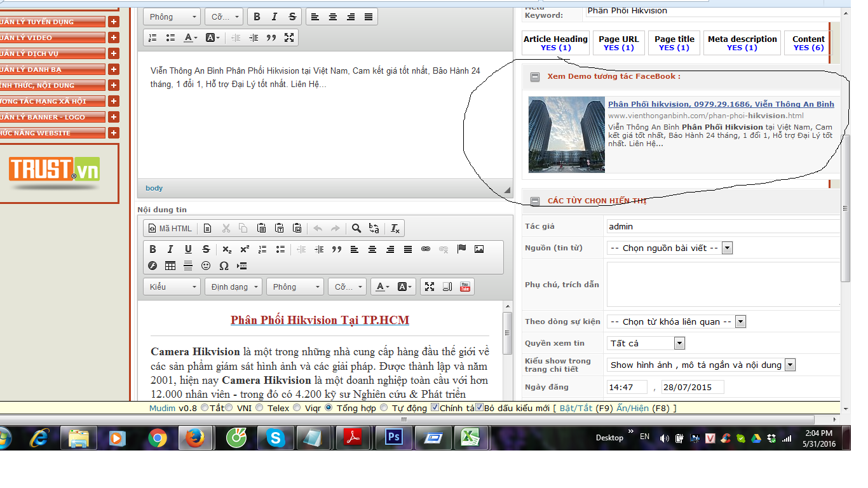The height and width of the screenshot is (488, 868).
Task: Expand the Quản lý Video sidebar menu
Action: (x=113, y=37)
